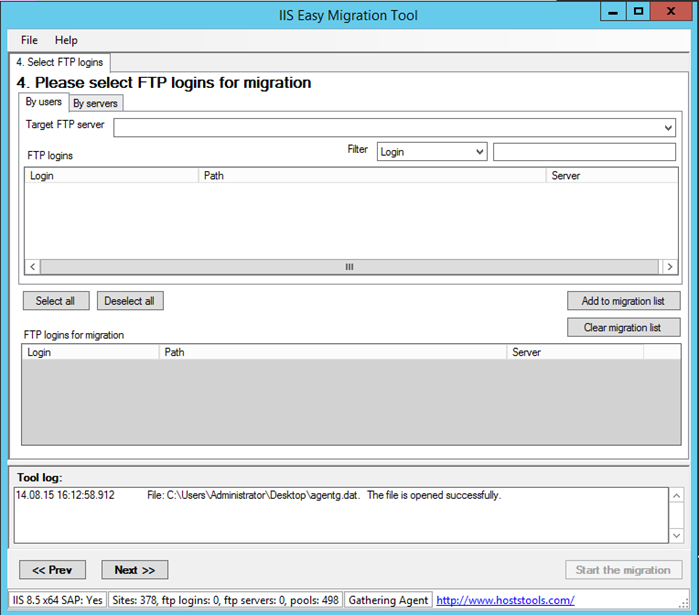Click the filter text input field
The image size is (699, 615).
tap(584, 152)
